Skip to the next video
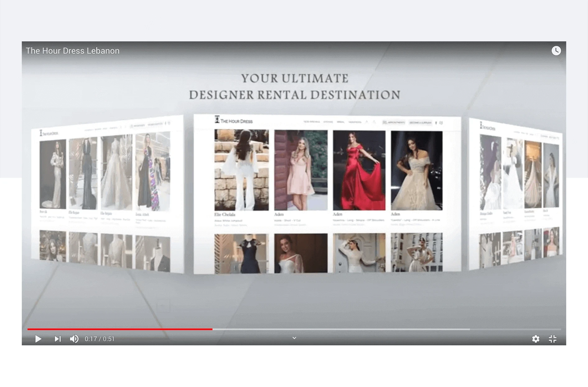This screenshot has height=387, width=588. click(x=58, y=339)
